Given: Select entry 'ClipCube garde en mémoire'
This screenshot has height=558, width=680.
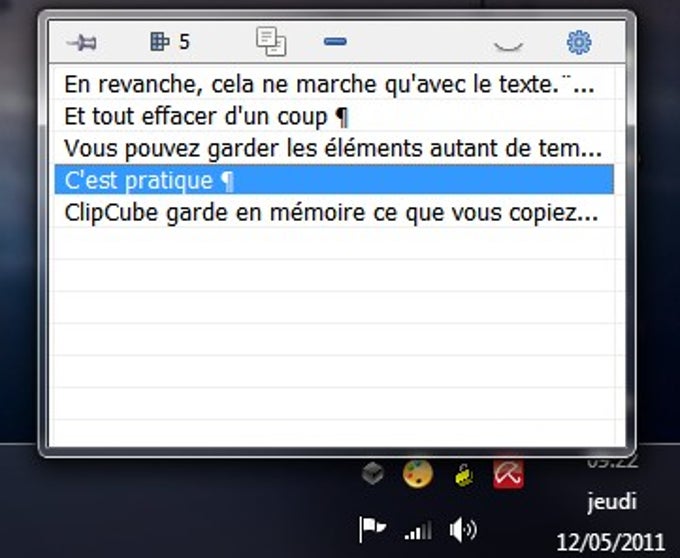Looking at the screenshot, I should 334,212.
